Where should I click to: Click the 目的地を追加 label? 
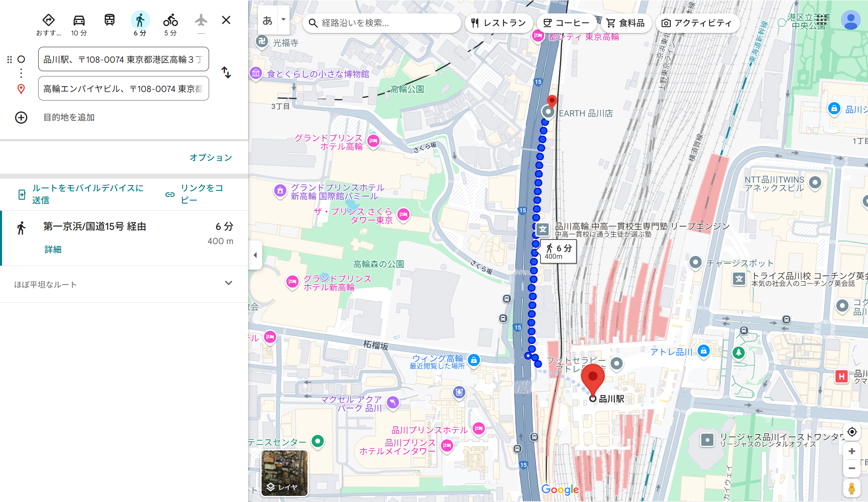pyautogui.click(x=69, y=118)
